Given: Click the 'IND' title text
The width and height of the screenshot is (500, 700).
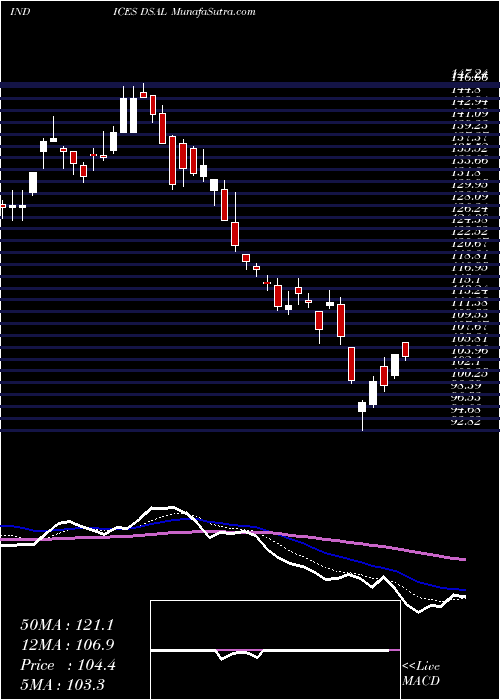Looking at the screenshot, I should coord(20,12).
